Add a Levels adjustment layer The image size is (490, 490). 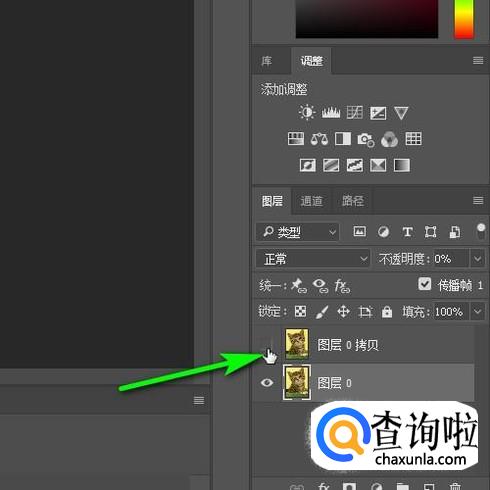coord(331,113)
